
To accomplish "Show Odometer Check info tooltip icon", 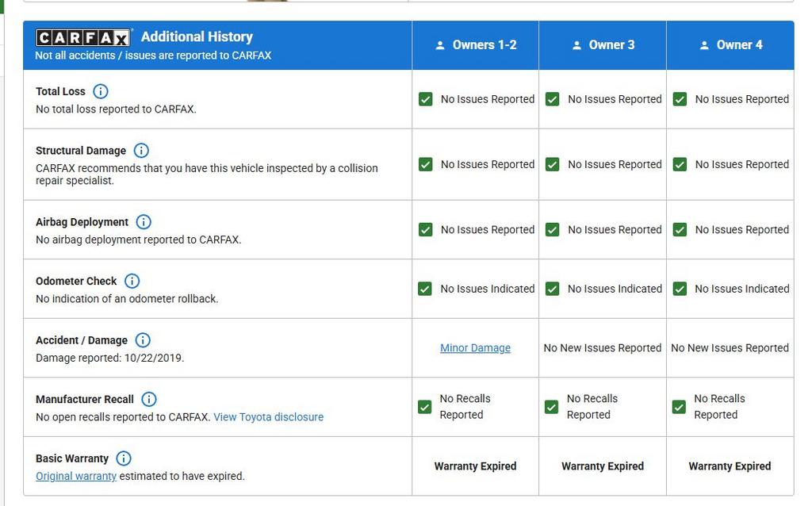I will tap(132, 281).
